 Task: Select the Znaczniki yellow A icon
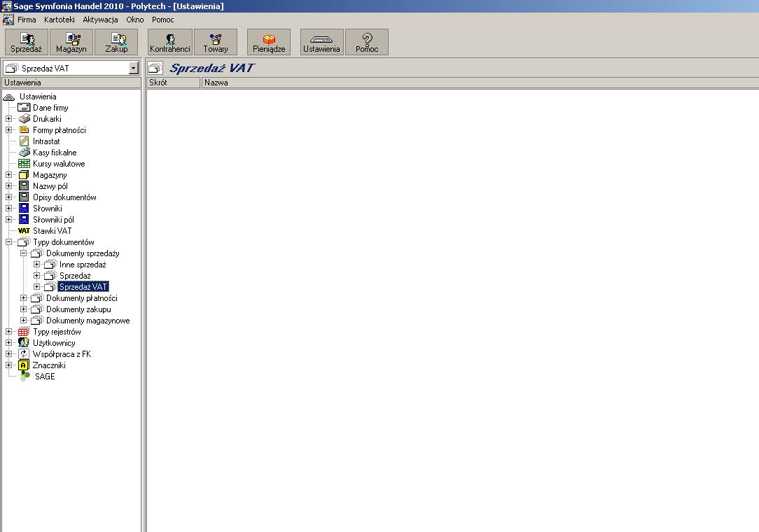tap(24, 365)
